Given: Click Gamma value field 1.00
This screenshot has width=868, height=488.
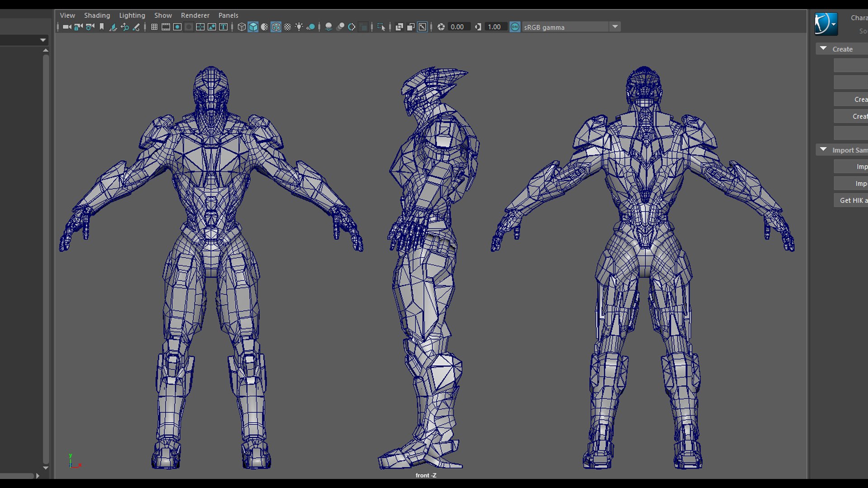Looking at the screenshot, I should [495, 27].
